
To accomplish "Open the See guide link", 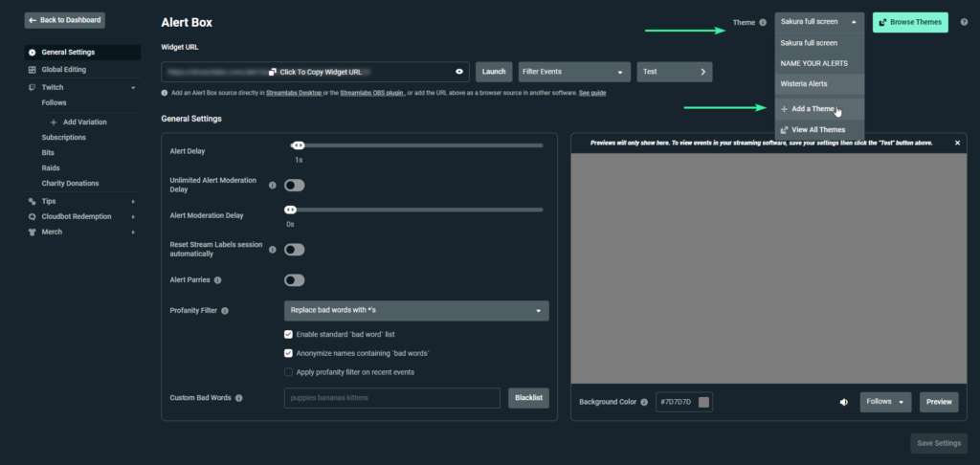I will click(592, 93).
